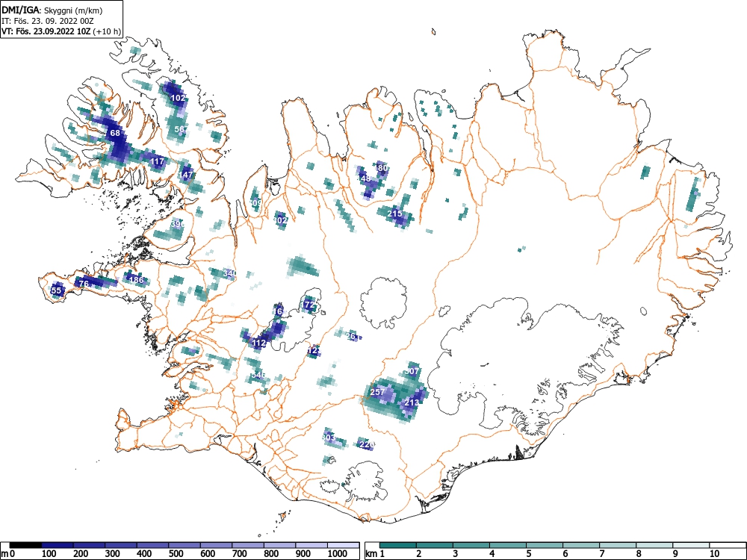Click the visibility value '186' on the map
The height and width of the screenshot is (560, 747).
coord(137,279)
